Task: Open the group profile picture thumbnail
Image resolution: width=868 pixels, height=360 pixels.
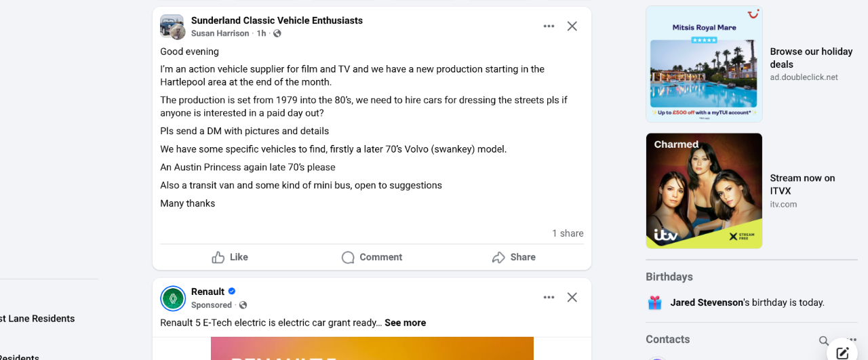Action: (x=172, y=26)
